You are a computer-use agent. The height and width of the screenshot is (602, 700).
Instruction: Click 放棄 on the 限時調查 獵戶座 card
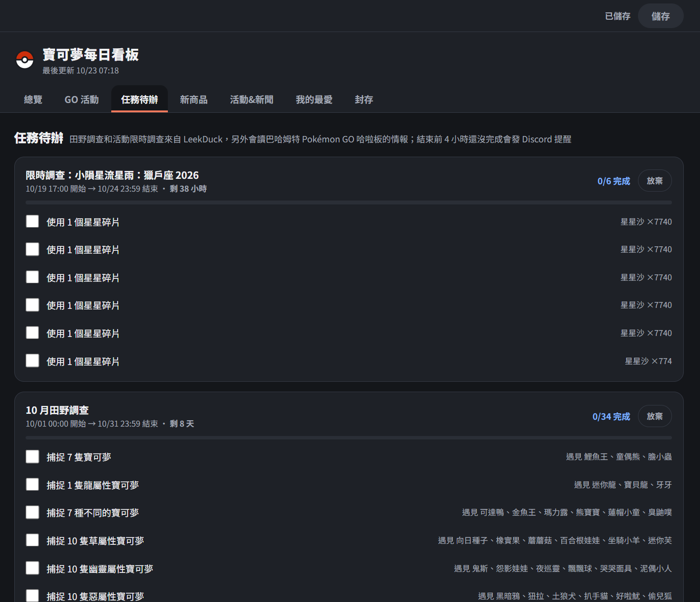[655, 181]
